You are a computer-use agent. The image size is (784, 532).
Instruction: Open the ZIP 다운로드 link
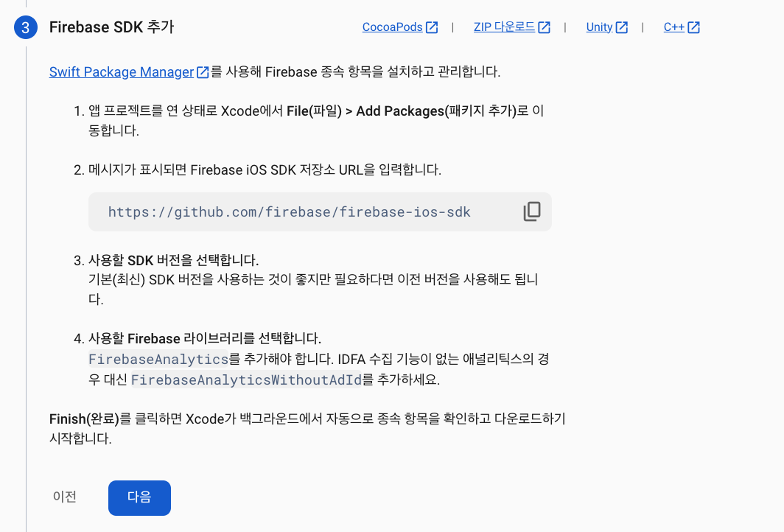[504, 27]
